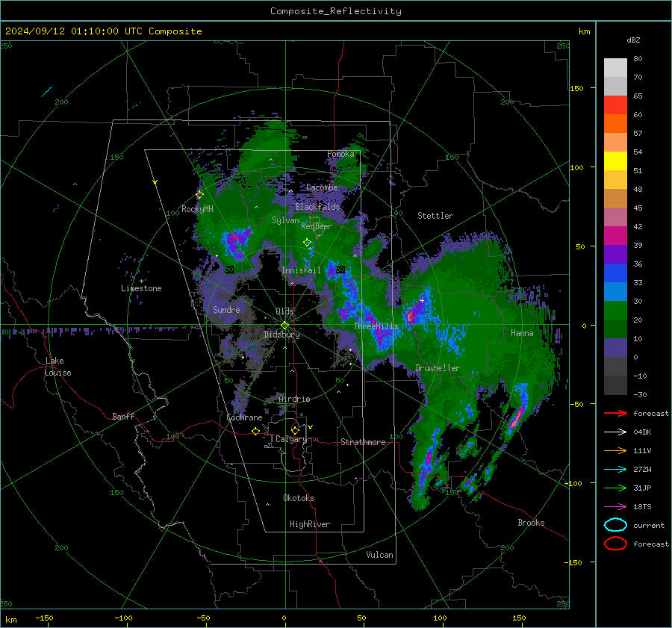Click the Ponoka city label
The height and width of the screenshot is (628, 672).
coord(340,154)
